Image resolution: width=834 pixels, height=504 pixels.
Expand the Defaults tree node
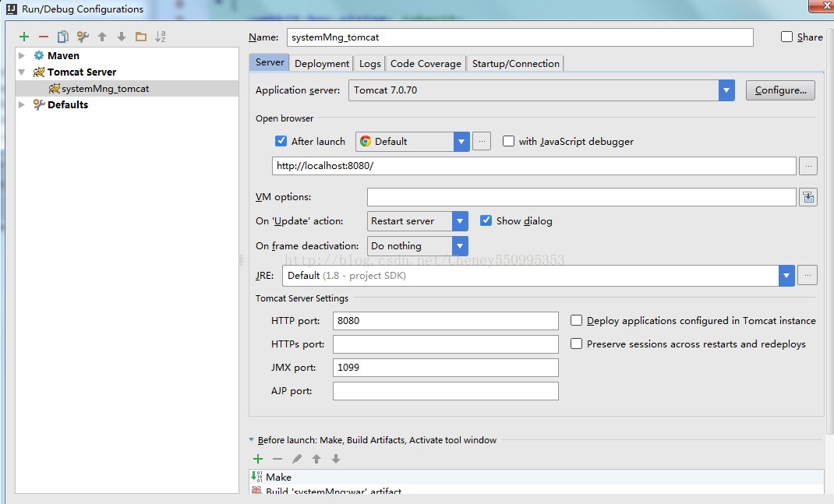click(22, 104)
